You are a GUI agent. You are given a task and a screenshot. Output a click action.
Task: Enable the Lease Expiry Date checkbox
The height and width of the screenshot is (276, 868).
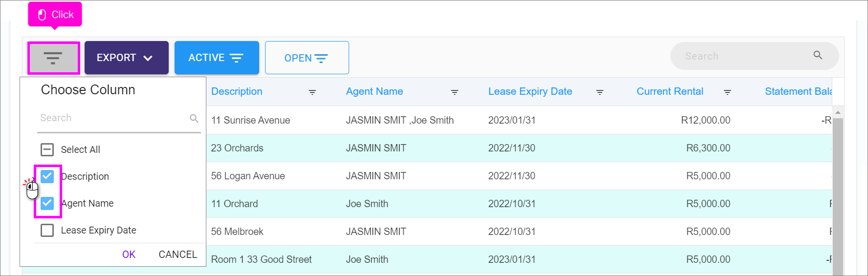pyautogui.click(x=47, y=230)
